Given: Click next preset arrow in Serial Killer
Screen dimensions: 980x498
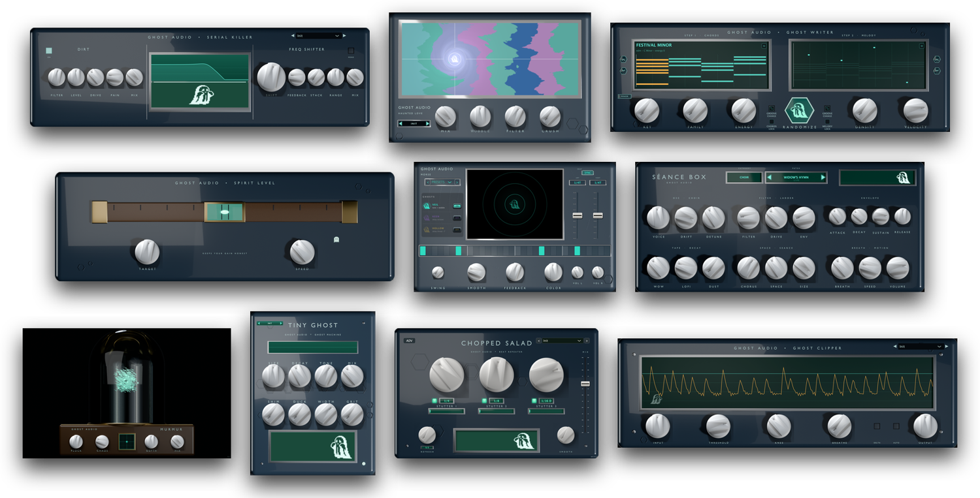Looking at the screenshot, I should (x=344, y=36).
